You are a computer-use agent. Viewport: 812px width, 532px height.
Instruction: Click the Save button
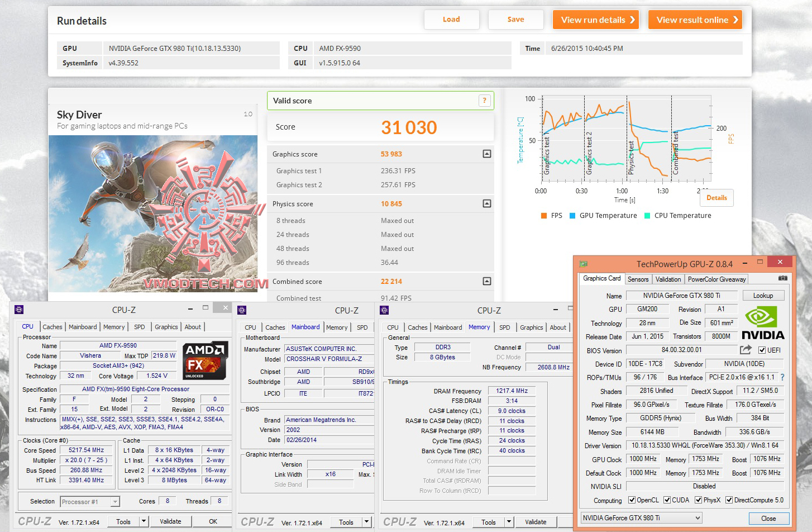coord(515,20)
